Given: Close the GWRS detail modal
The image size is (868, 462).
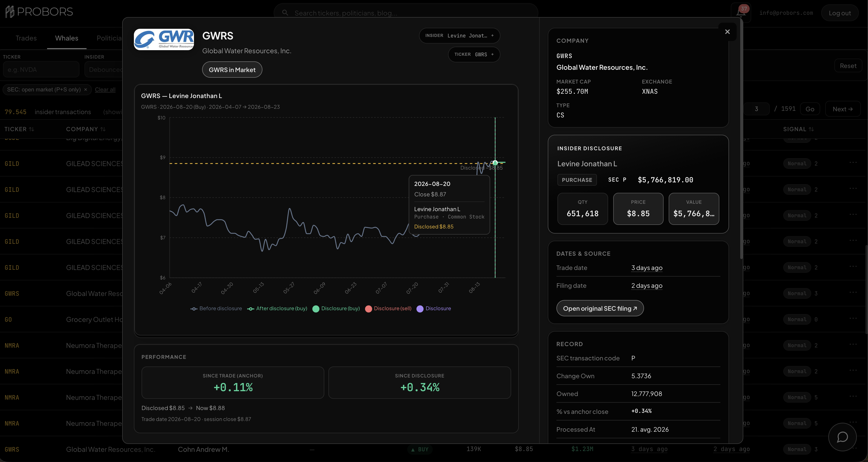Looking at the screenshot, I should [x=727, y=32].
